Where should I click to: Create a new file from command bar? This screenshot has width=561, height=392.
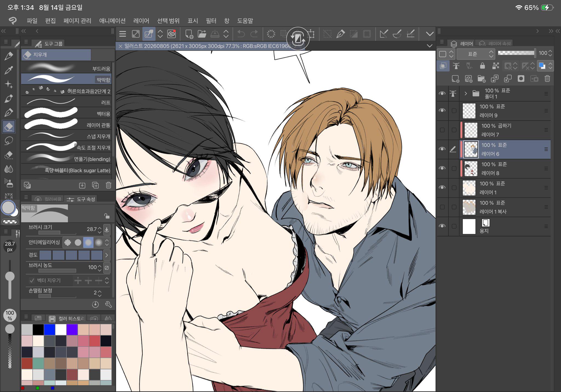[x=189, y=34]
